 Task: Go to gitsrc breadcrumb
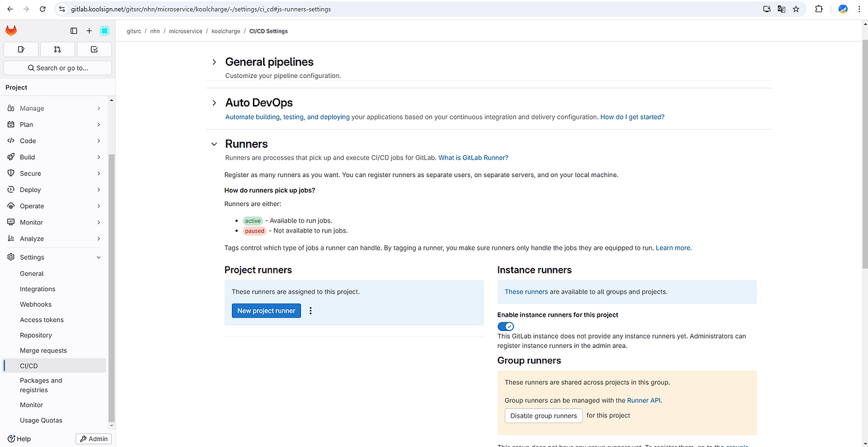pos(134,31)
